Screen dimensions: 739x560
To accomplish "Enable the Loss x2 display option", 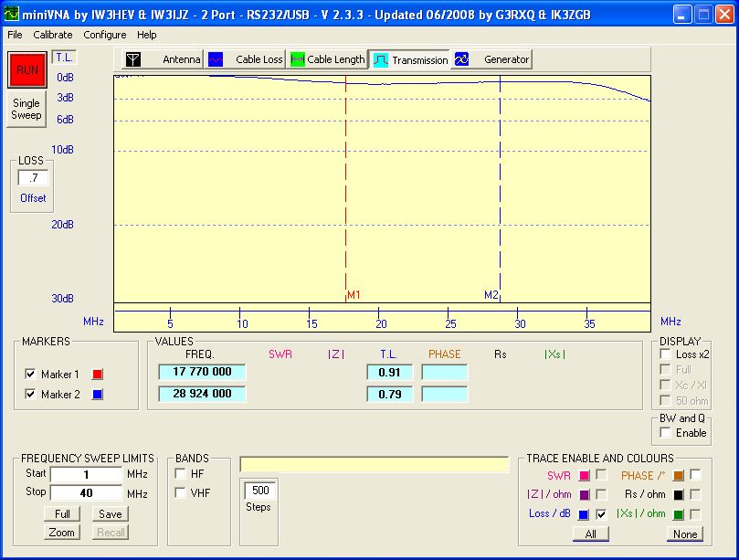I will coord(665,354).
